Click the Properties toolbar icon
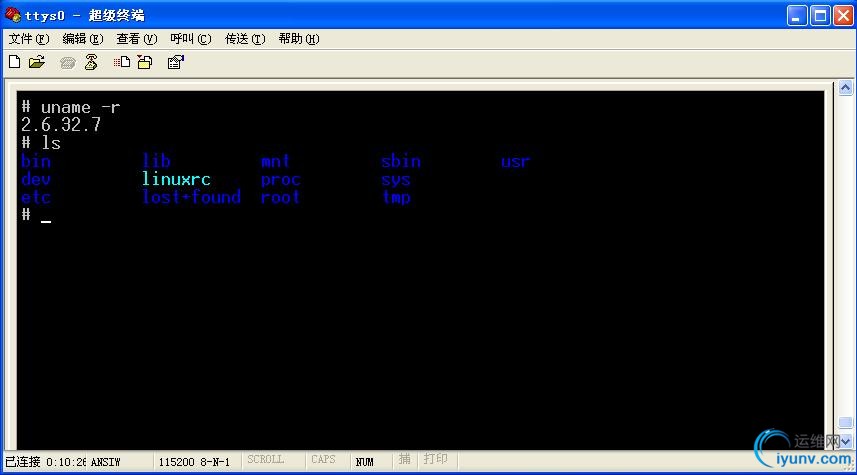Screen dimensions: 857x475 [x=175, y=62]
